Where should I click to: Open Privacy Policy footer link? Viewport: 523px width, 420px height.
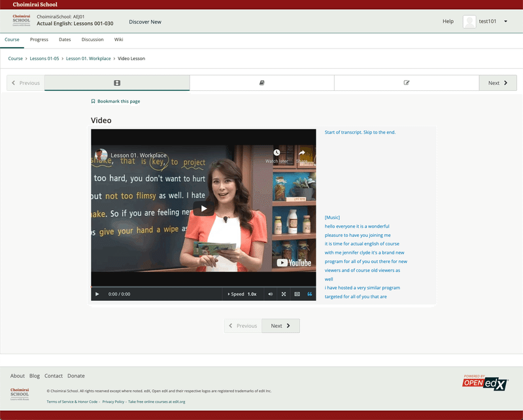pos(113,402)
